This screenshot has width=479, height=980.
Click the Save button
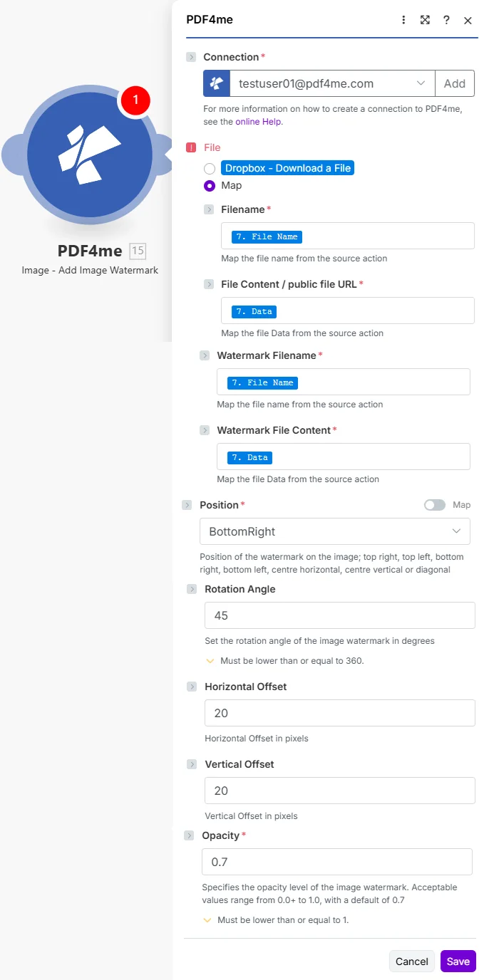pyautogui.click(x=458, y=961)
